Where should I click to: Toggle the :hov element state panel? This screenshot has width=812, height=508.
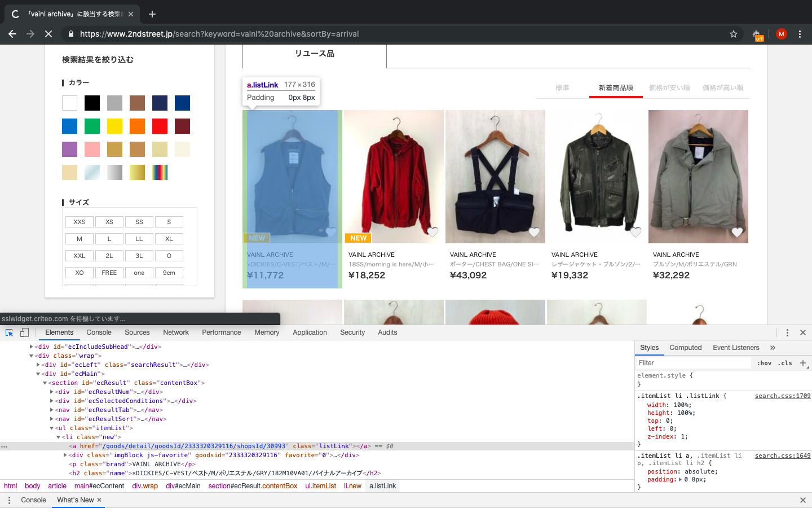(764, 363)
